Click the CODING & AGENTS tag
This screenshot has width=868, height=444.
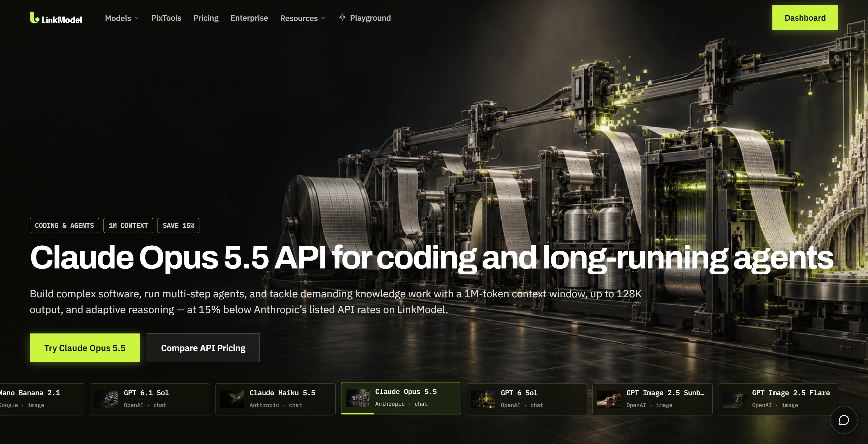(64, 225)
